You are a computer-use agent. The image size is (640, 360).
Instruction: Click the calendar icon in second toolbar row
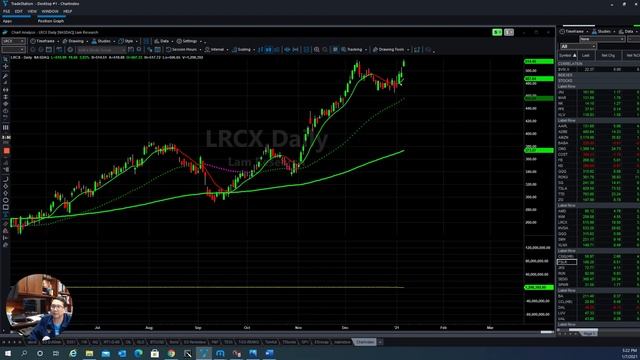tap(49, 50)
